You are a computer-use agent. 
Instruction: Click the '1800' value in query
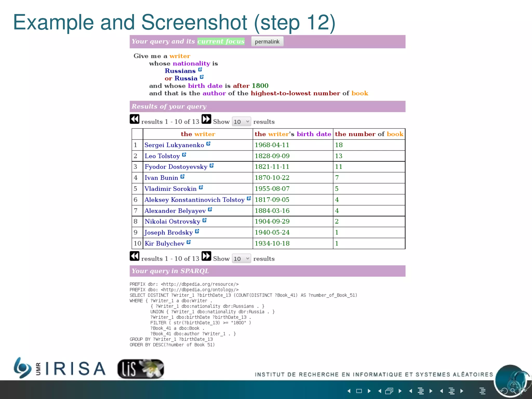point(260,86)
